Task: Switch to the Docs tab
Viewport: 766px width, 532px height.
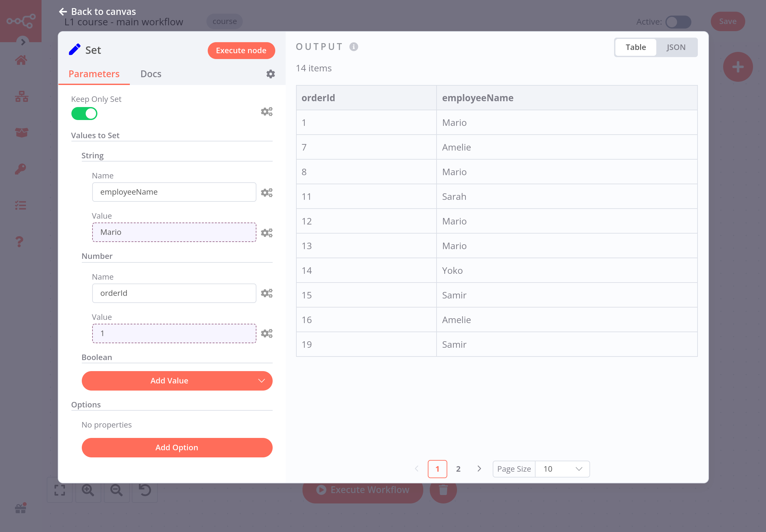Action: pyautogui.click(x=151, y=74)
